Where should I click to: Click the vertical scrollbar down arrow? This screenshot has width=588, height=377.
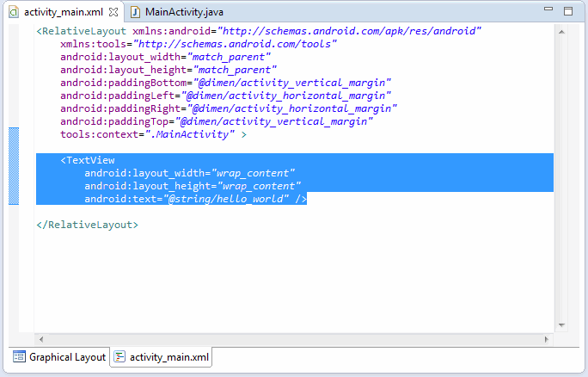561,325
